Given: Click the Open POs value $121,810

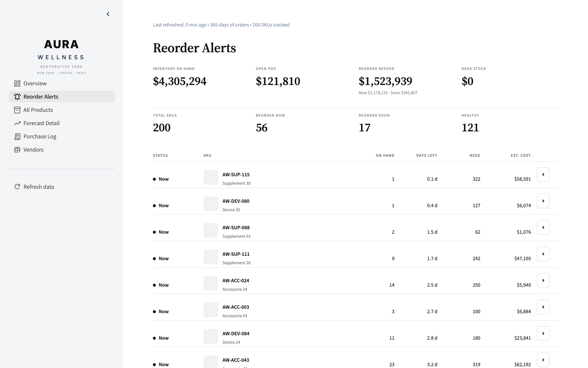Looking at the screenshot, I should [278, 81].
